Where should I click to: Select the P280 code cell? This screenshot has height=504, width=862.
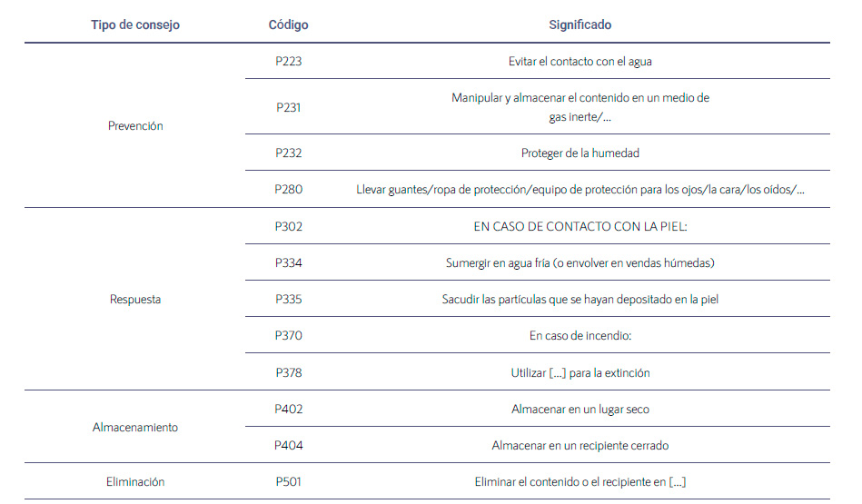tap(288, 189)
